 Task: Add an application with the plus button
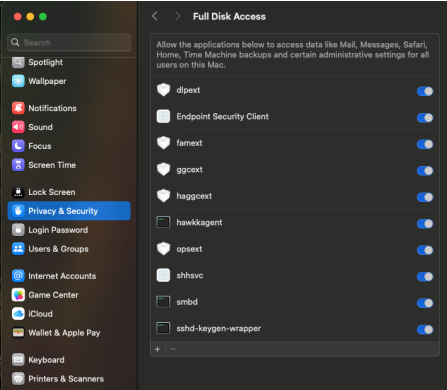pyautogui.click(x=158, y=349)
